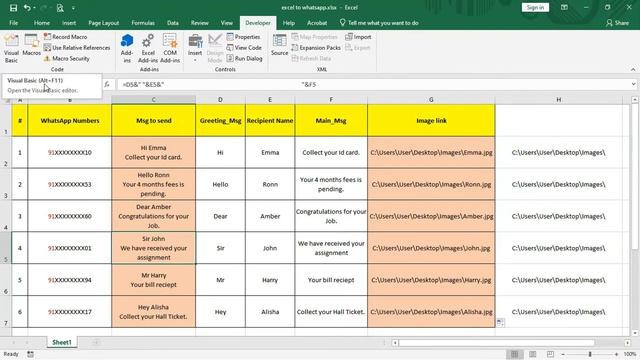
Task: Open COM Add-ins dialog
Action: tap(170, 49)
